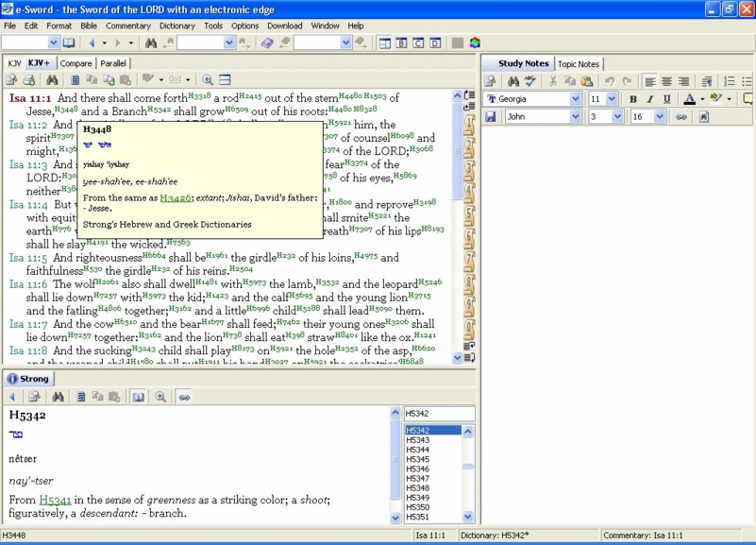Click the center align icon in notes

[667, 82]
